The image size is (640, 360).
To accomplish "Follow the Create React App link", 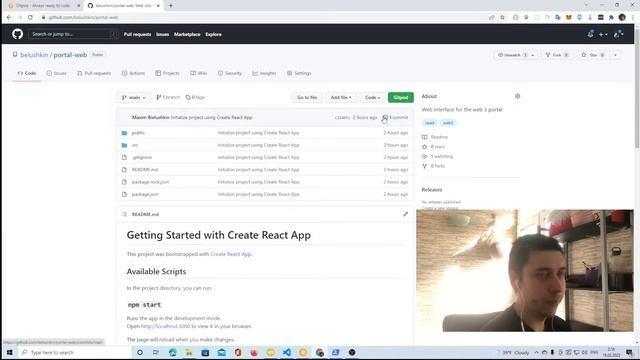I will pyautogui.click(x=231, y=254).
